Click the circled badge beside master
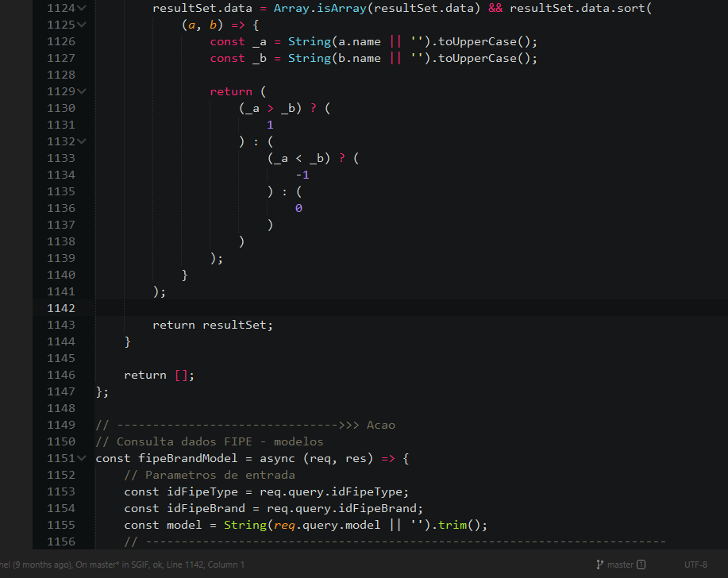 pyautogui.click(x=641, y=565)
